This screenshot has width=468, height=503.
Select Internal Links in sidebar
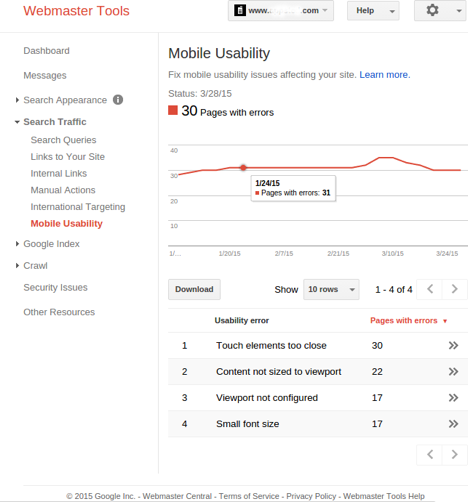coord(59,173)
